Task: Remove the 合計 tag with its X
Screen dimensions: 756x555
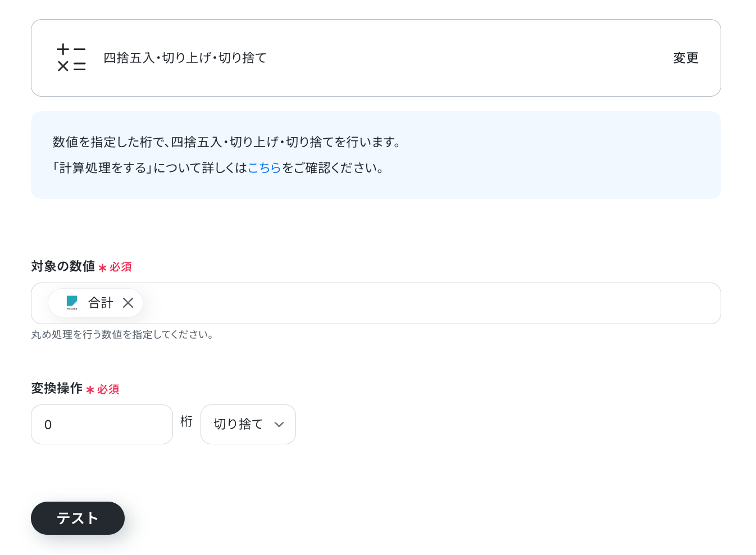Action: pyautogui.click(x=128, y=303)
